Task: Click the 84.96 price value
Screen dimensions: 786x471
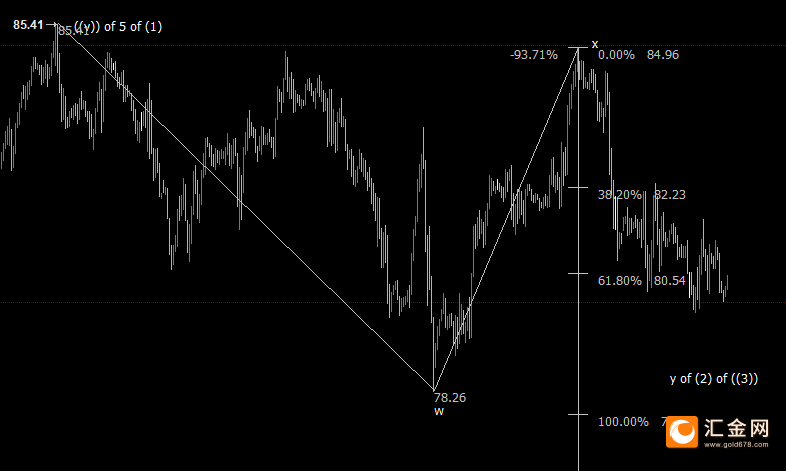Action: coord(663,55)
